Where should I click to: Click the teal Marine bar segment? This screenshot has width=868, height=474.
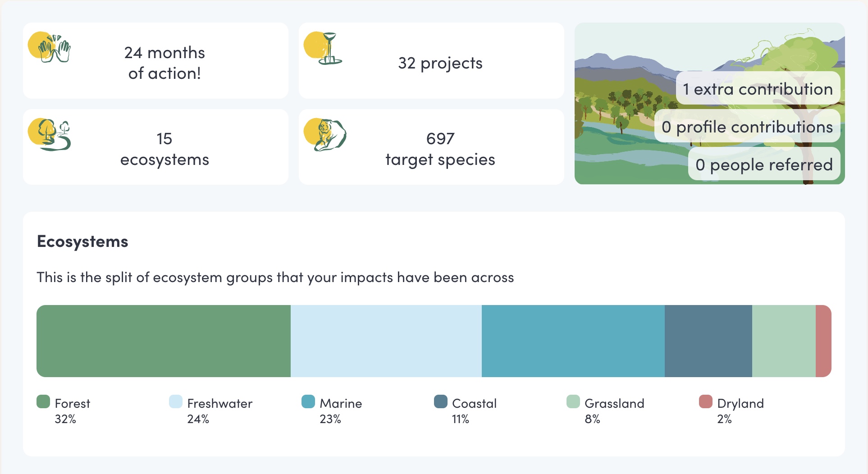coord(573,341)
